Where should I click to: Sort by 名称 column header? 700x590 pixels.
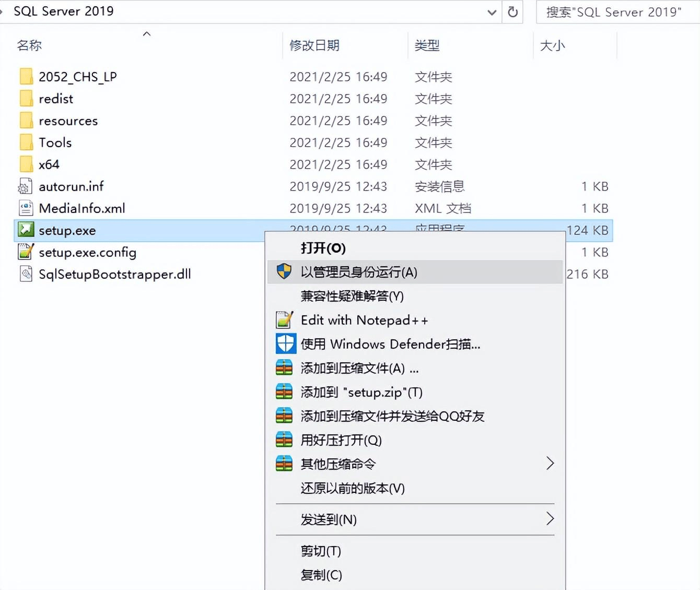[29, 45]
